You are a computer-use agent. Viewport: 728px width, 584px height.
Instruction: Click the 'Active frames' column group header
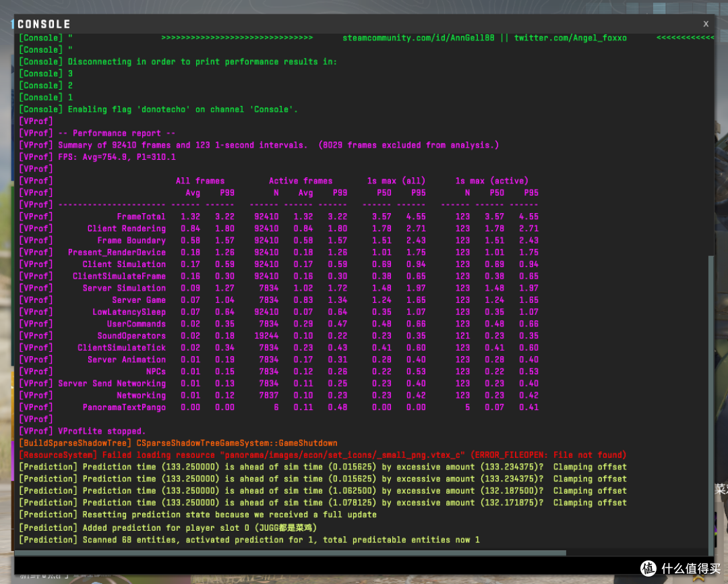pyautogui.click(x=301, y=181)
